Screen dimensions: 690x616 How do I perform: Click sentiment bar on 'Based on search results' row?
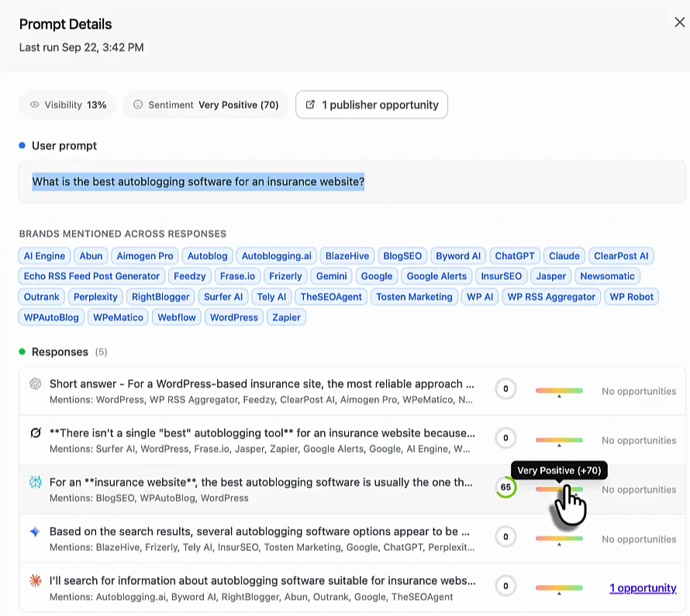click(x=559, y=539)
